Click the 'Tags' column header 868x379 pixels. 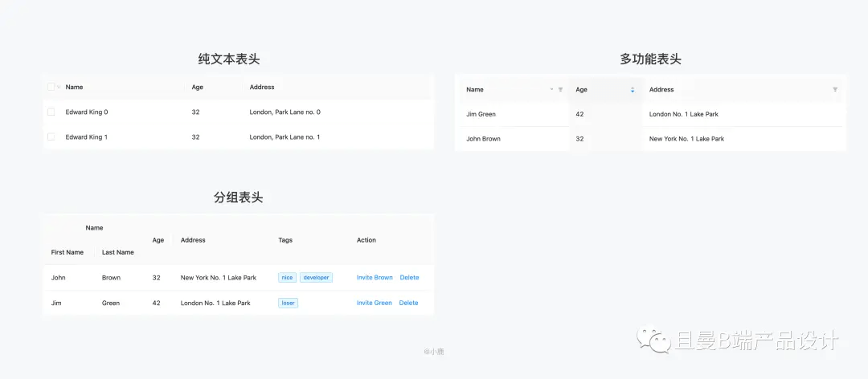(x=285, y=240)
